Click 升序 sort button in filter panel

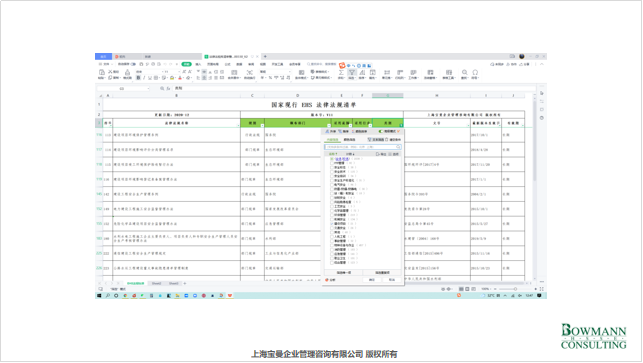click(x=331, y=131)
